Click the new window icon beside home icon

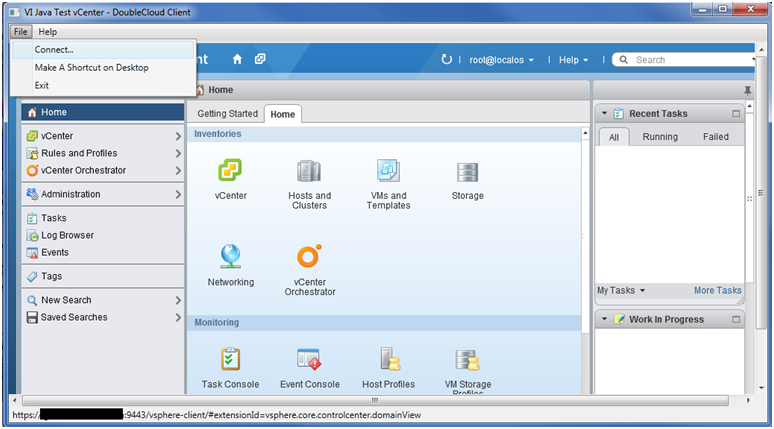tap(260, 59)
